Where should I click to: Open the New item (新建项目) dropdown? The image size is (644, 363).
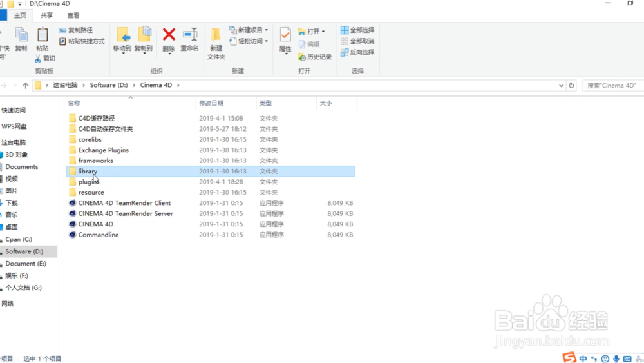[x=249, y=30]
